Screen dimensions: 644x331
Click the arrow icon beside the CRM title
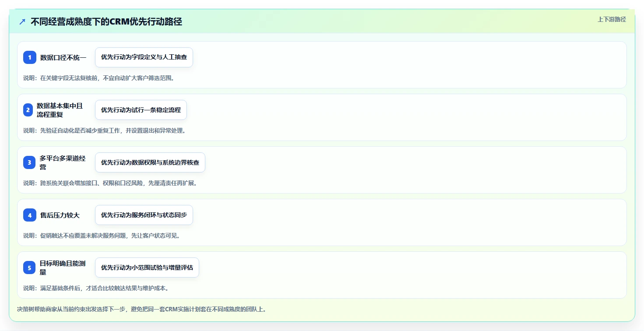pyautogui.click(x=22, y=21)
